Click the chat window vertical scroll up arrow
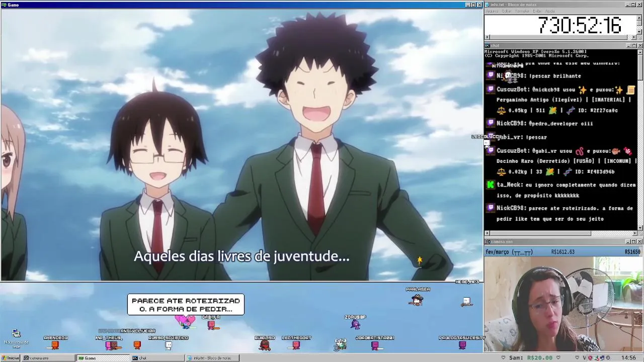The height and width of the screenshot is (362, 644). pyautogui.click(x=640, y=52)
